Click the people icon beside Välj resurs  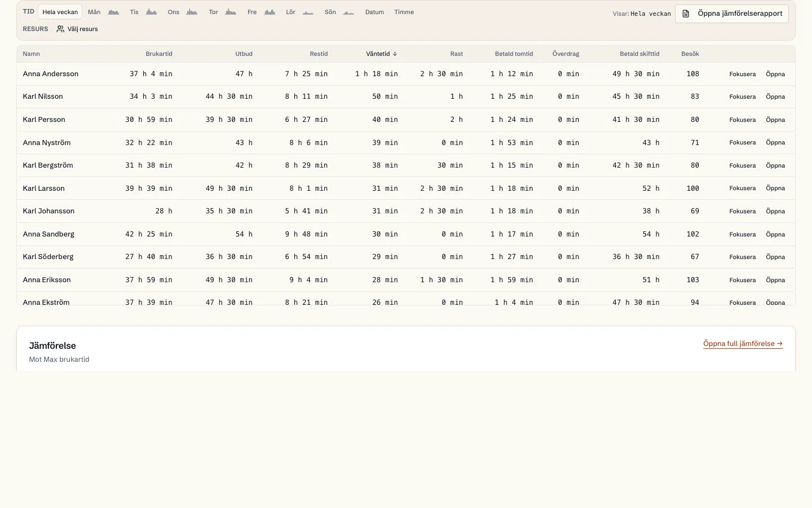60,29
